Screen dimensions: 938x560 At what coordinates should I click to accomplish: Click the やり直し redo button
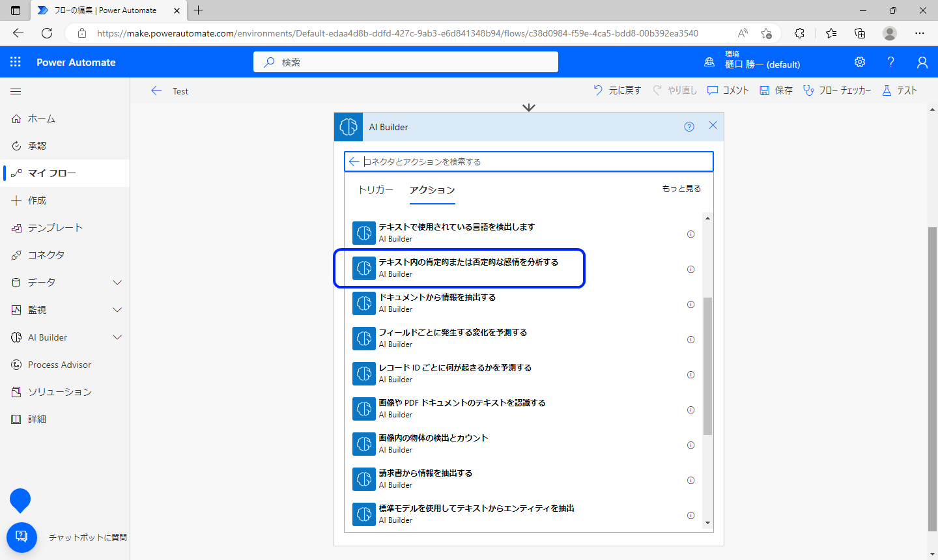click(x=675, y=91)
